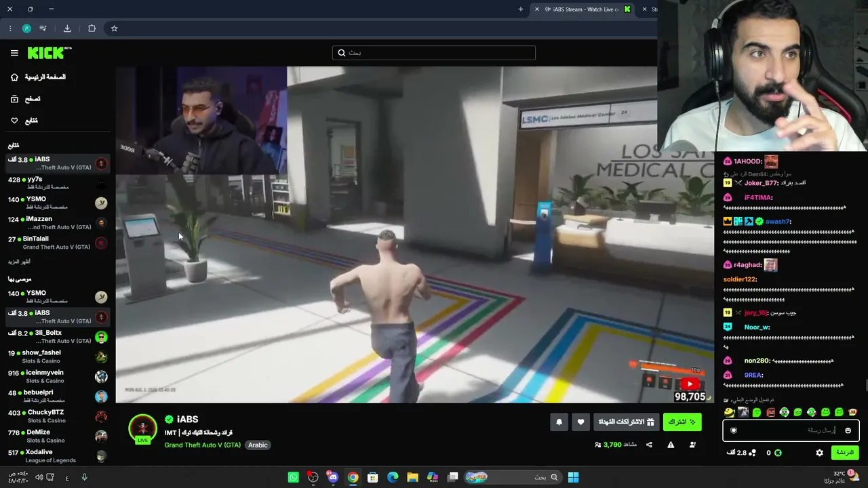Open WhatsApp from the taskbar

(293, 477)
